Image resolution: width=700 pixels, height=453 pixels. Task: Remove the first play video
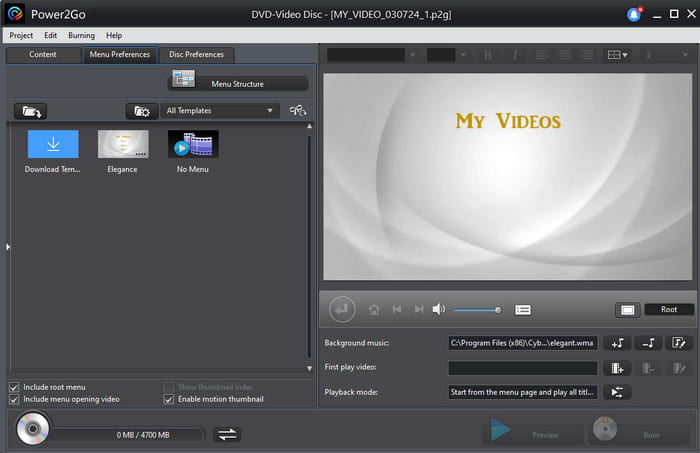point(648,368)
